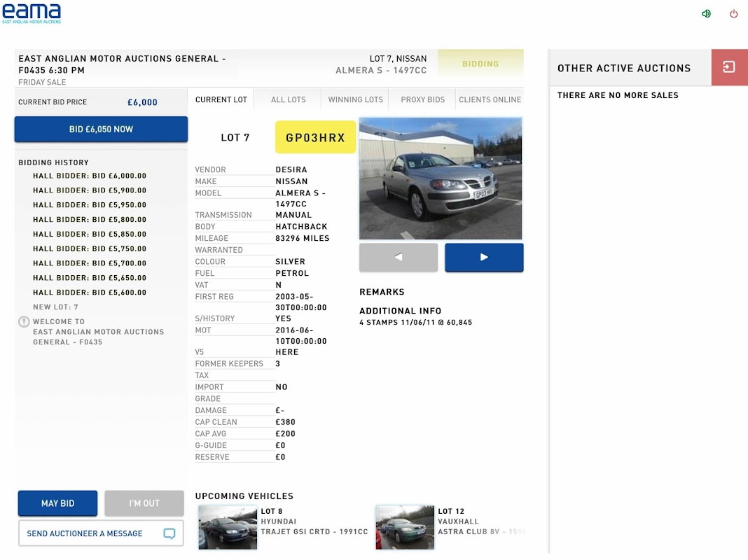Click the welcome notice exclamation icon
Image resolution: width=748 pixels, height=560 pixels.
[24, 322]
